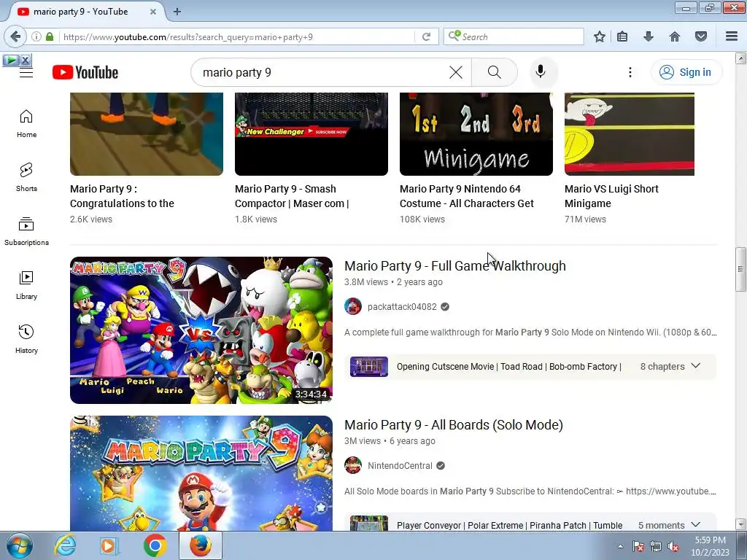Play the All Boards Solo Mode thumbnail
Screen dimensions: 747x560
(201, 472)
